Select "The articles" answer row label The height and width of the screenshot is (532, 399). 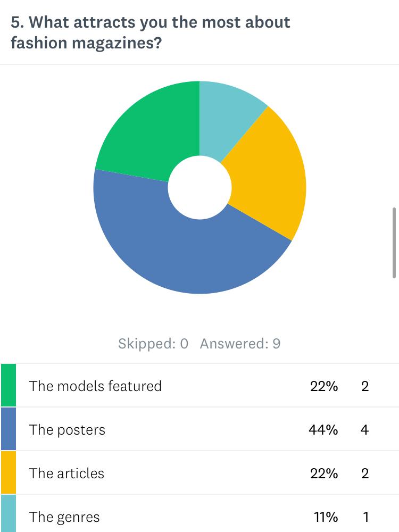tap(66, 473)
